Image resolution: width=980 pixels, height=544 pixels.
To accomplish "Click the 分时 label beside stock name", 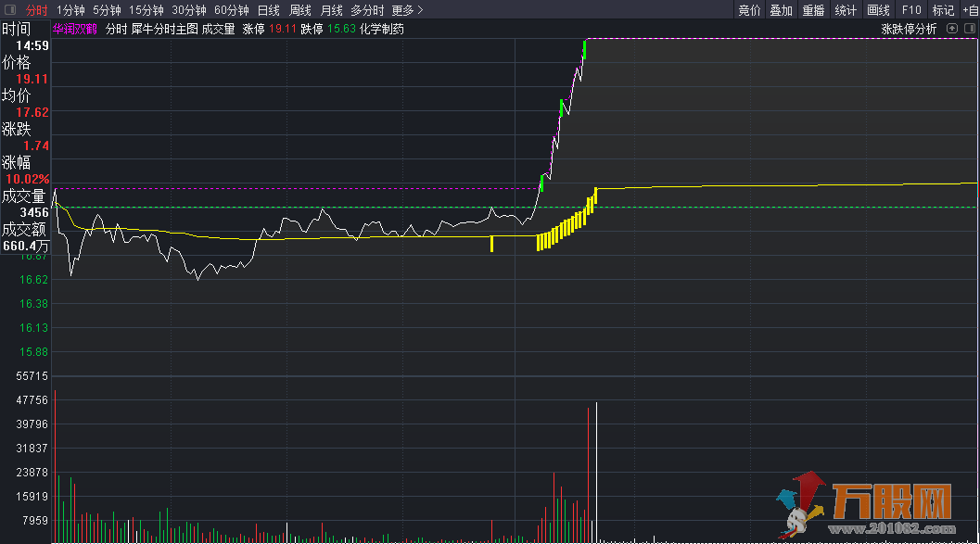I will point(116,29).
